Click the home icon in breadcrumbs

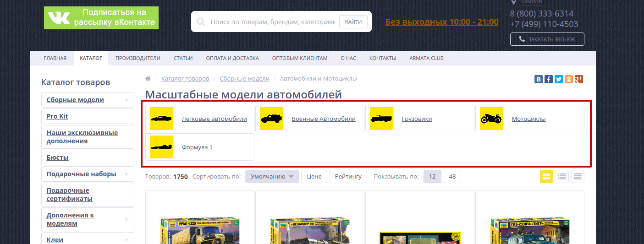pyautogui.click(x=148, y=79)
